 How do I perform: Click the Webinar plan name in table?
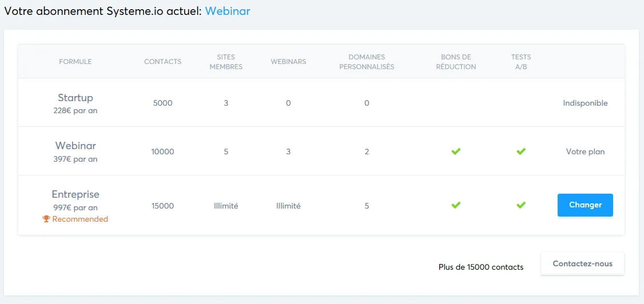coord(75,146)
